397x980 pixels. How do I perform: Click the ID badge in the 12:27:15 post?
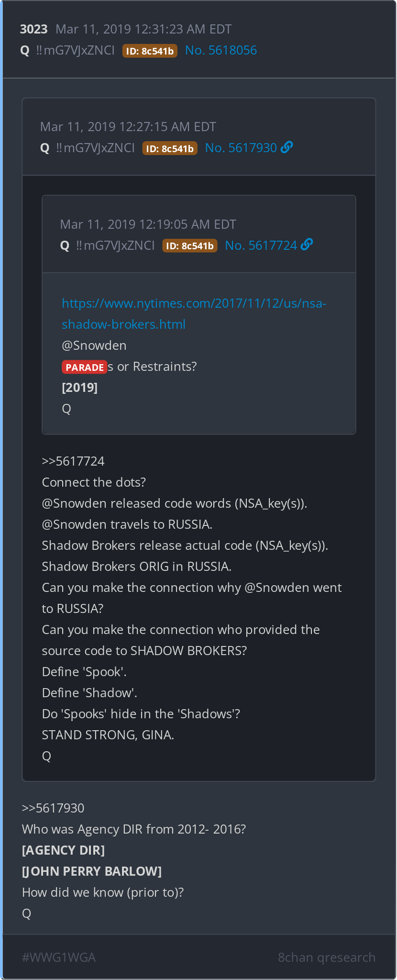[x=170, y=148]
